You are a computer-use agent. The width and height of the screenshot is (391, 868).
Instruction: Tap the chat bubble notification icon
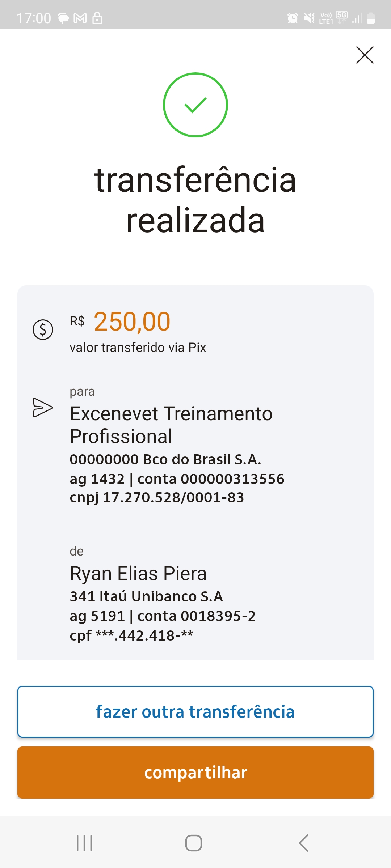point(63,18)
